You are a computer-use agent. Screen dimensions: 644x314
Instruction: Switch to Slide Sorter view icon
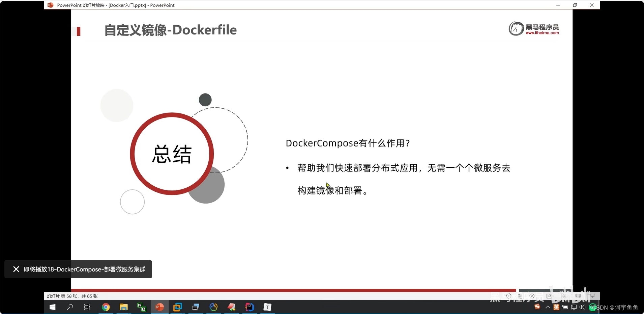[563, 296]
